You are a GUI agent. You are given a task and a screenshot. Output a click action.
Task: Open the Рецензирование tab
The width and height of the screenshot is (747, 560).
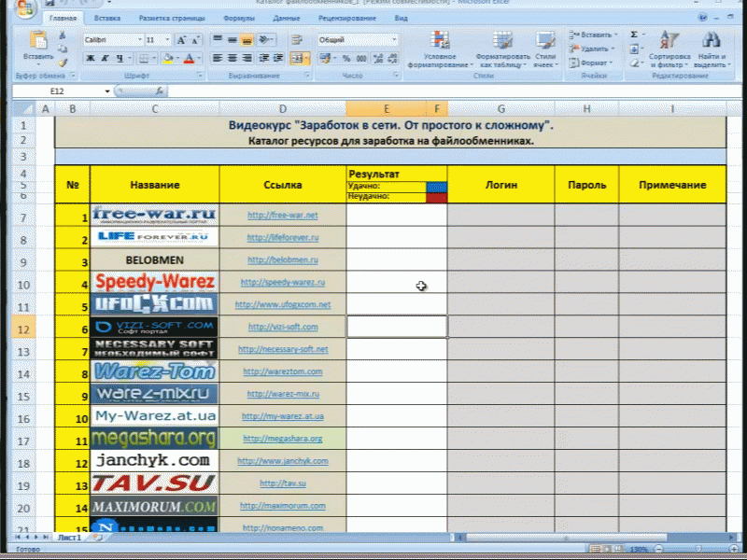pos(346,18)
